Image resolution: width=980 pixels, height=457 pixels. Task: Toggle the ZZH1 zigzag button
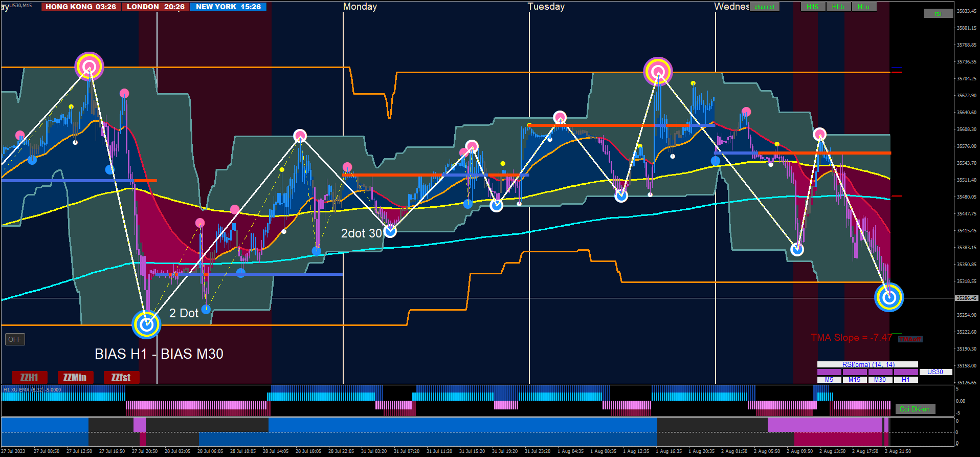click(x=30, y=378)
